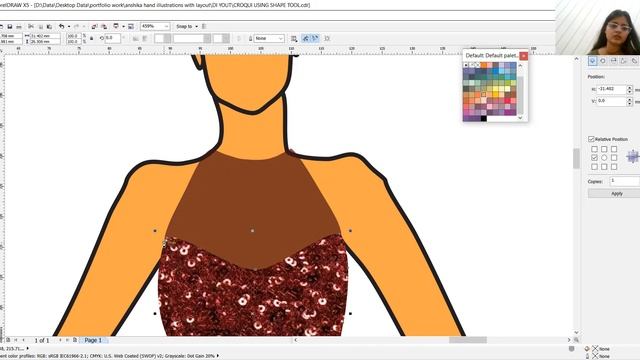The image size is (640, 360).
Task: Click the Copies input field
Action: click(x=624, y=181)
